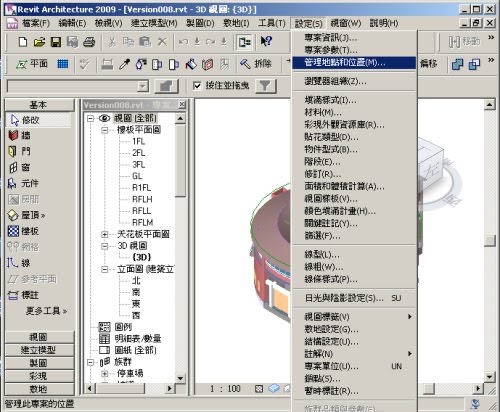Click 更多工具 in the design bar
Image resolution: width=500 pixels, height=412 pixels.
click(x=46, y=311)
